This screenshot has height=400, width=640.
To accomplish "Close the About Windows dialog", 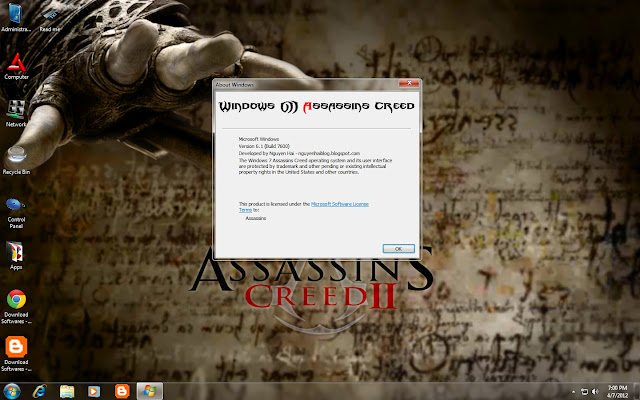I will [x=409, y=83].
